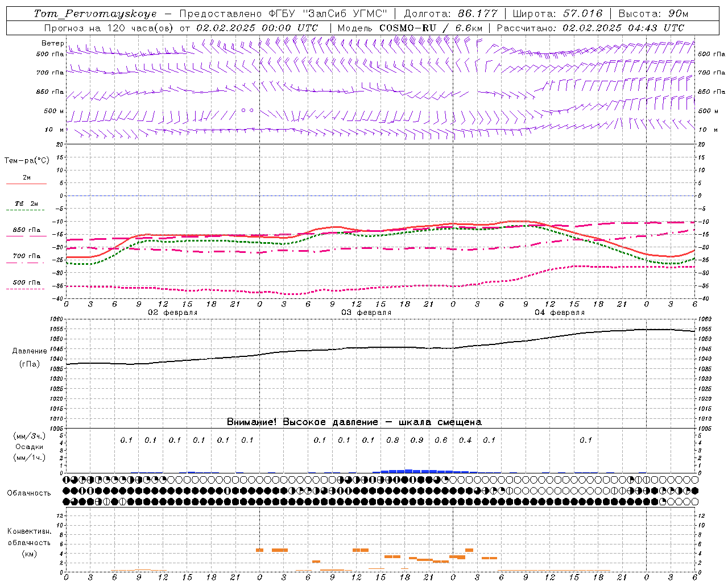Click the (мм/3ч.) precipitation unit label

[x=30, y=436]
